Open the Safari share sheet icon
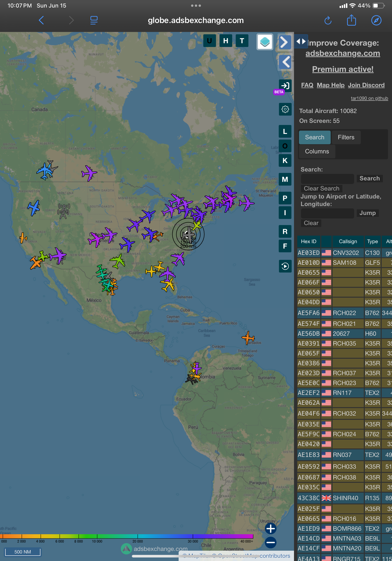The image size is (392, 561). 351,20
